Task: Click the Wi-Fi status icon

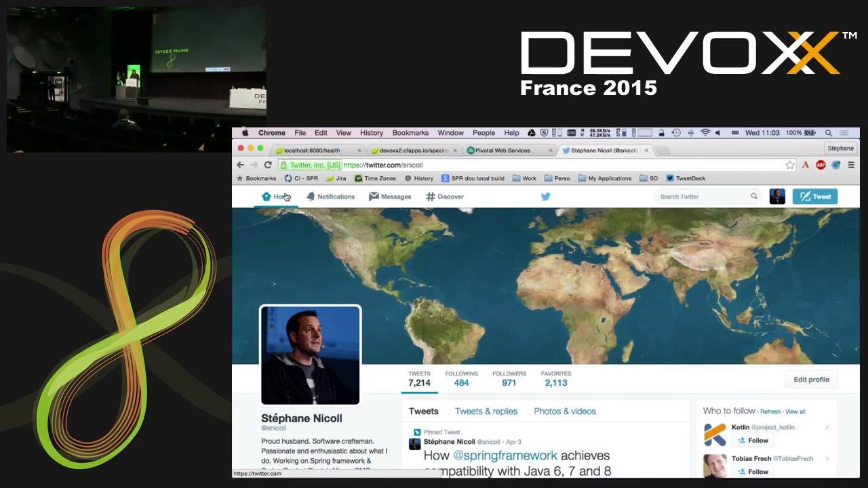Action: pyautogui.click(x=705, y=133)
